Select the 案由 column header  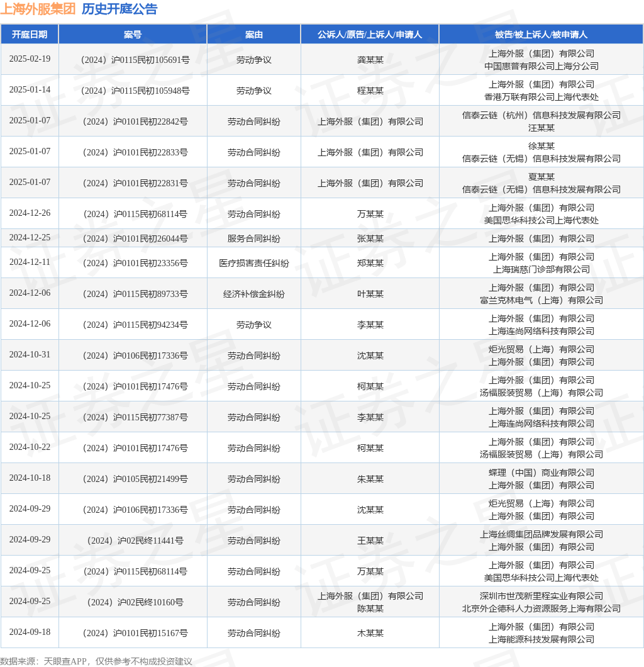pos(254,35)
